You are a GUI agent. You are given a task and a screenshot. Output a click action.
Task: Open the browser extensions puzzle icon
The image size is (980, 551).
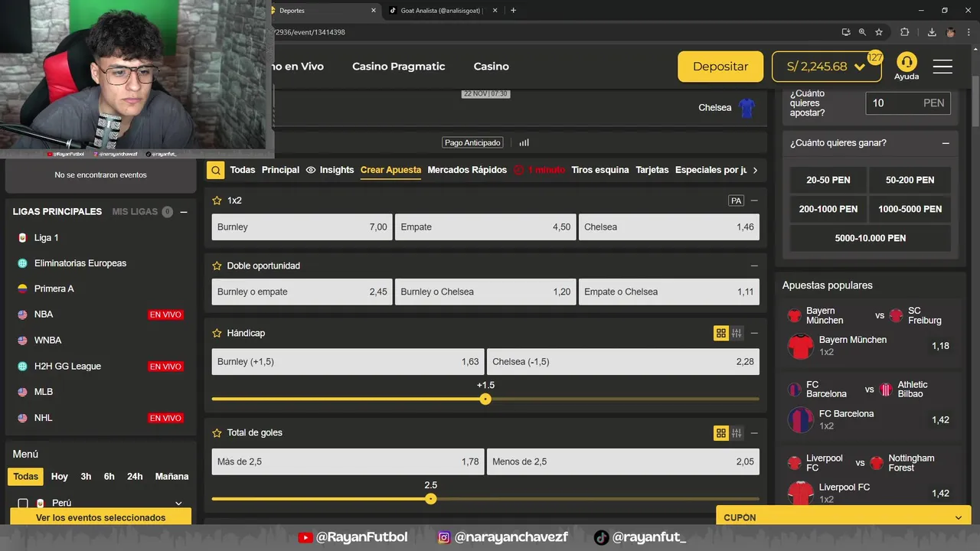905,32
